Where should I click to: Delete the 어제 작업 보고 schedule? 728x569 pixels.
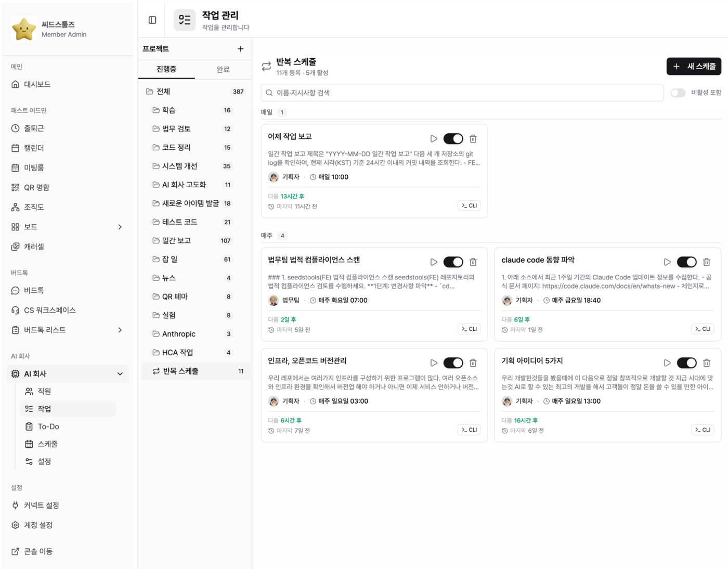473,139
